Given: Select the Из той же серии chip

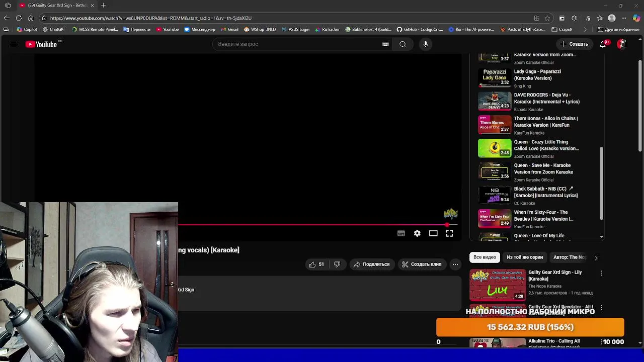Looking at the screenshot, I should 525,257.
